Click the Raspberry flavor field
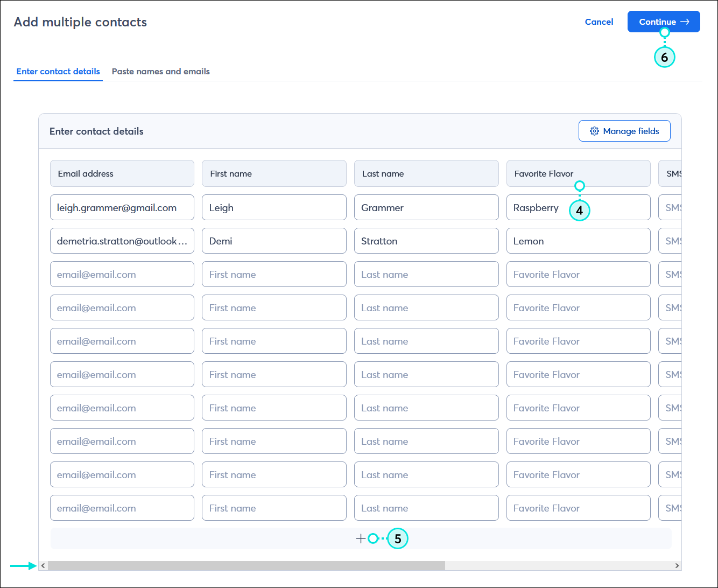Image resolution: width=718 pixels, height=588 pixels. pos(579,207)
